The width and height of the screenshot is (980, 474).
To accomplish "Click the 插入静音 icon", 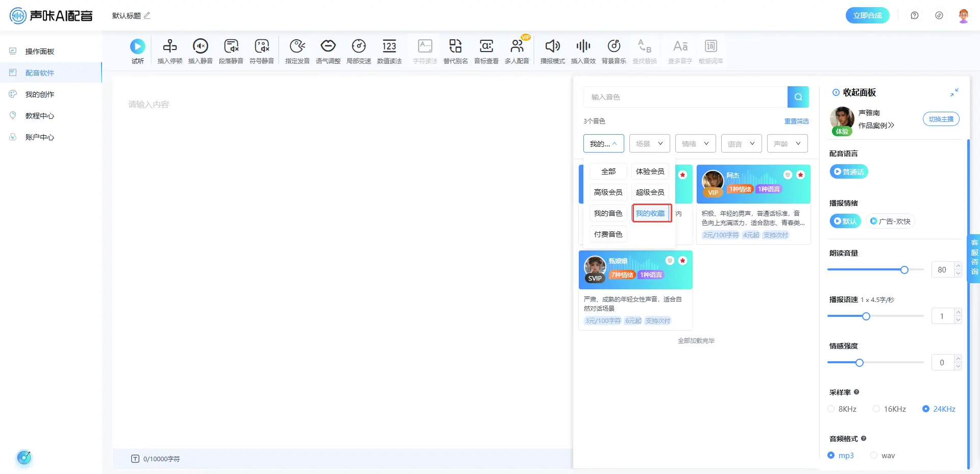I will [200, 46].
